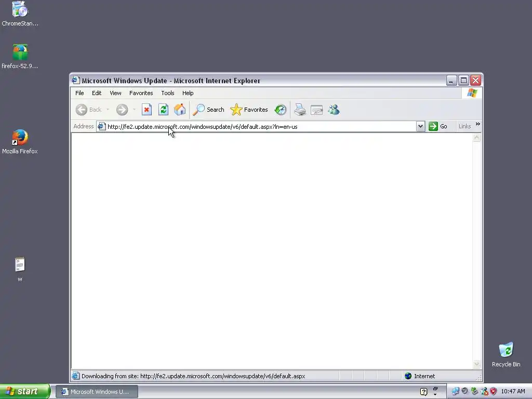Viewport: 532px width, 399px height.
Task: Click the 'Downloading from site' status text
Action: tap(193, 376)
